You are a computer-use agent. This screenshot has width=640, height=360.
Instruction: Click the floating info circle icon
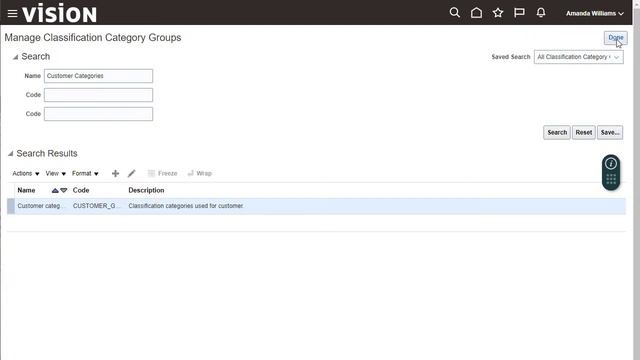click(611, 164)
